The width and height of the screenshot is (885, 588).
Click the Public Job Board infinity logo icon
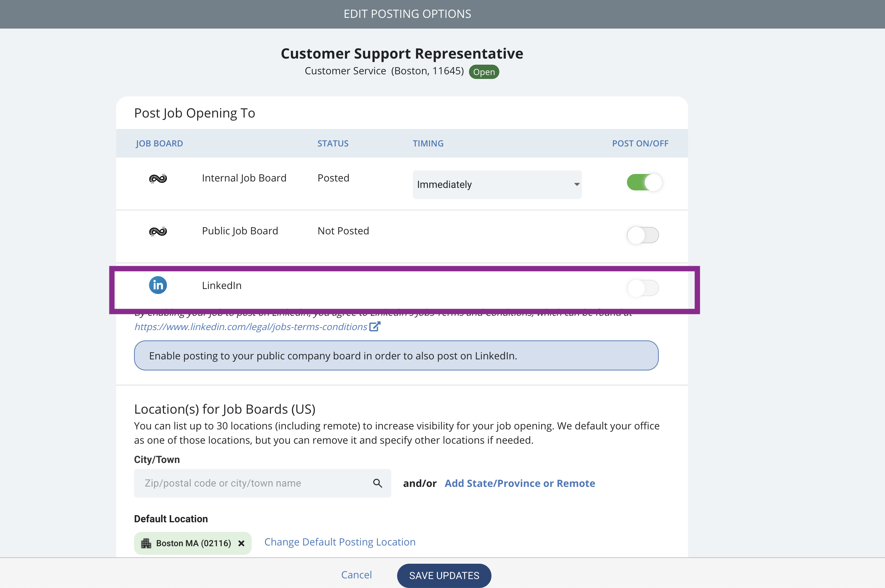pos(158,231)
